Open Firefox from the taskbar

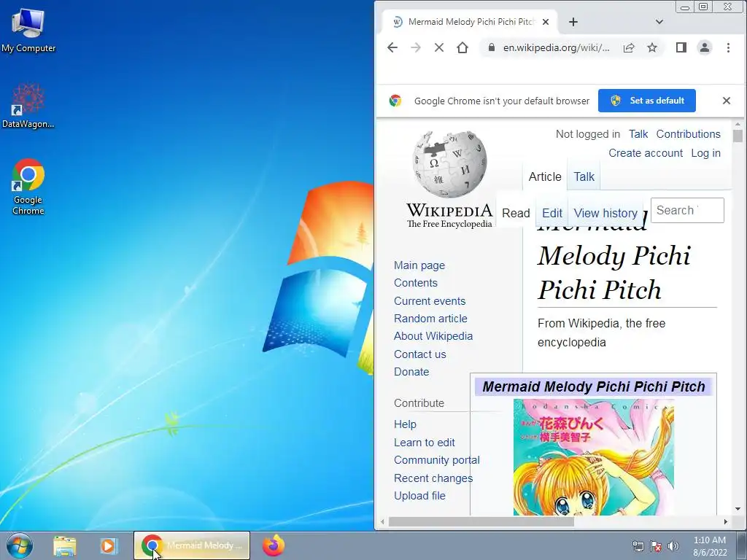(274, 545)
